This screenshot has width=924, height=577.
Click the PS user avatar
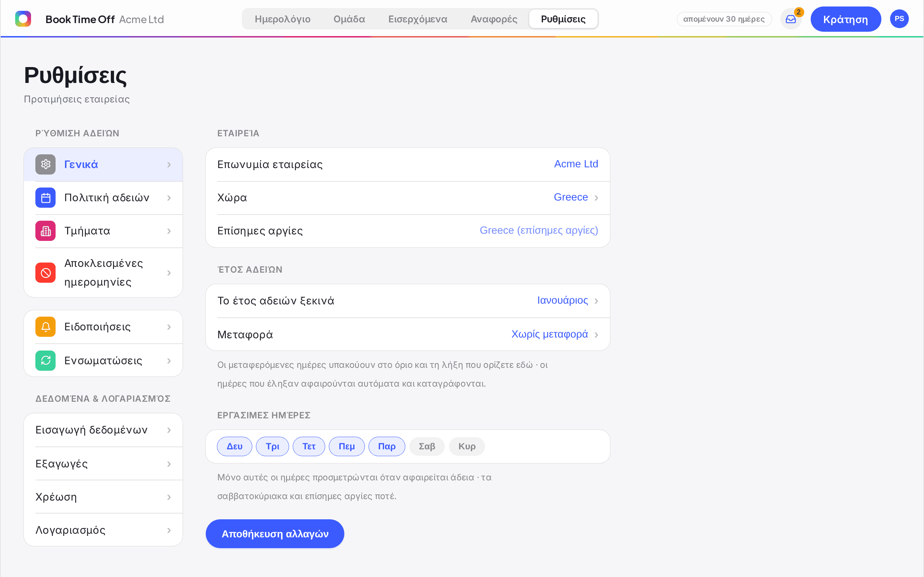tap(899, 19)
